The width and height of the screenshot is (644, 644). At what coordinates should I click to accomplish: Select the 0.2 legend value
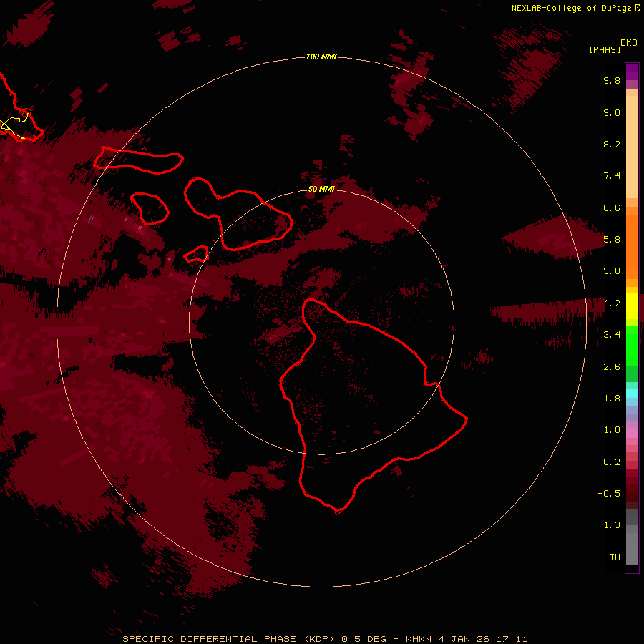(612, 462)
